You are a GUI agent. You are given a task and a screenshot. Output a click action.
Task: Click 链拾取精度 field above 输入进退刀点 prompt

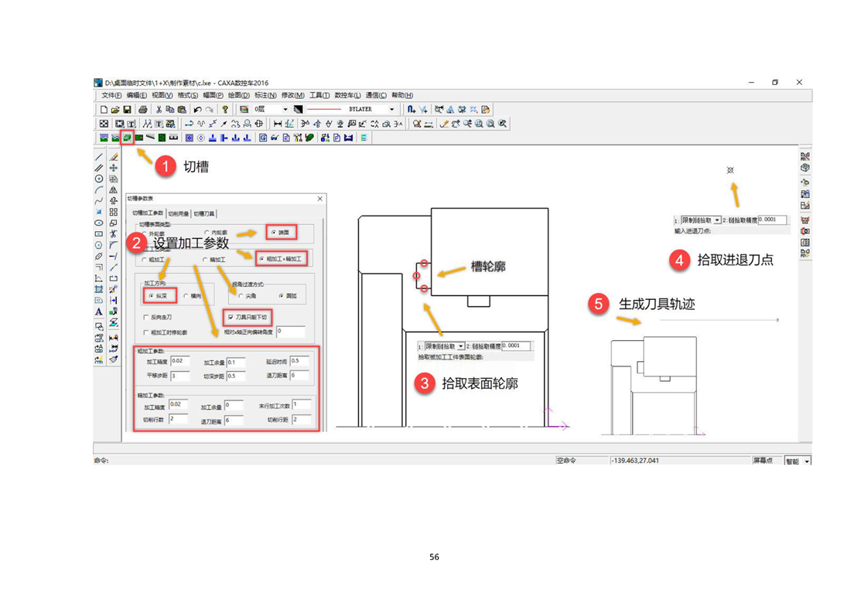[x=771, y=220]
